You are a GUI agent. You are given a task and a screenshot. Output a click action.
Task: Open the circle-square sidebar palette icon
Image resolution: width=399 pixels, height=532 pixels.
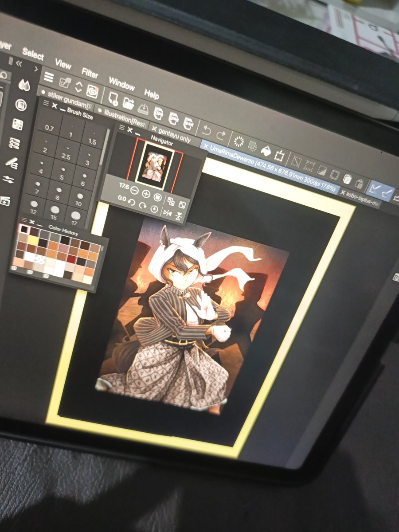[x=21, y=105]
